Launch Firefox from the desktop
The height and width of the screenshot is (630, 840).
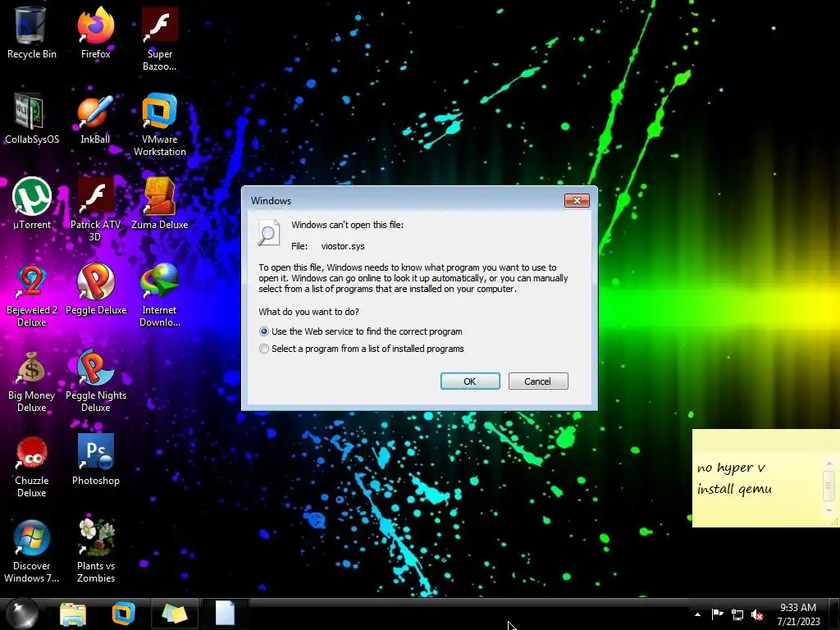pyautogui.click(x=95, y=33)
